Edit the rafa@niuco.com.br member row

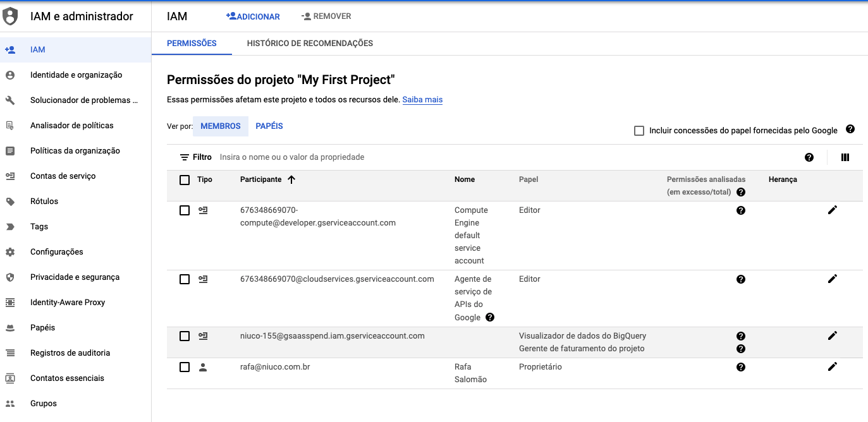click(x=833, y=366)
